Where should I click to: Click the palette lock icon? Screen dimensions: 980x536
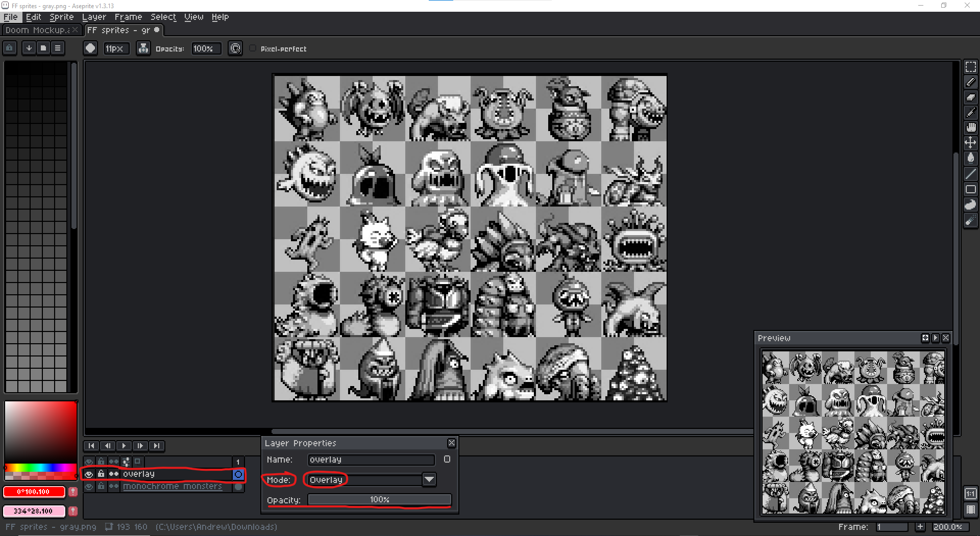pos(10,48)
